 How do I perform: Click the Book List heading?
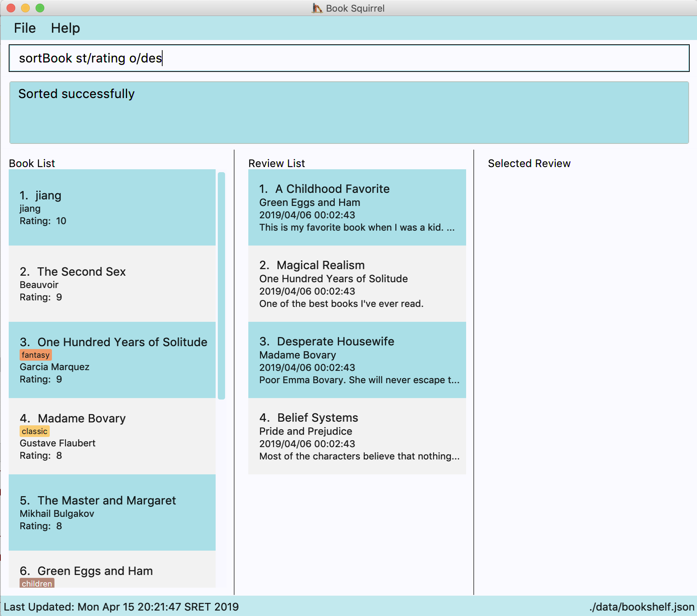pos(32,163)
